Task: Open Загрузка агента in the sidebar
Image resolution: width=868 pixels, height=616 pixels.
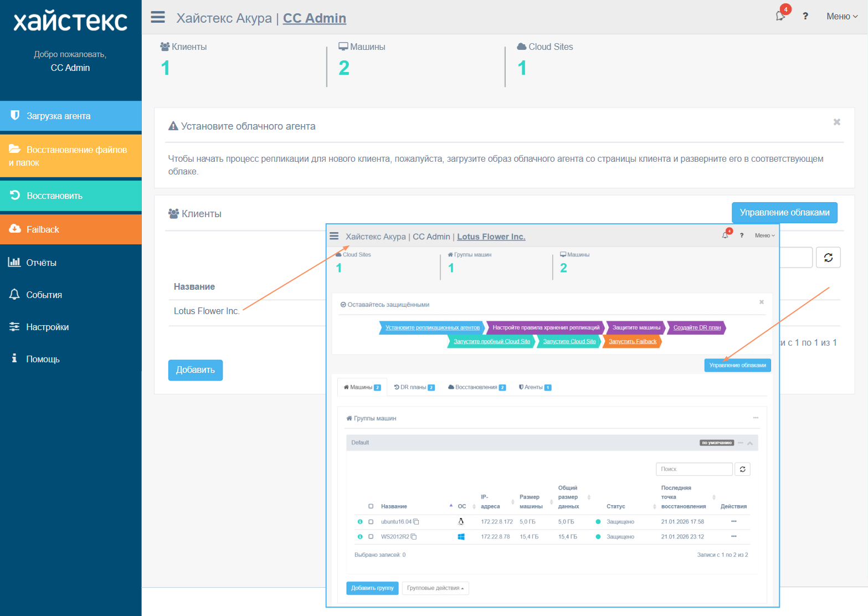Action: [x=71, y=116]
